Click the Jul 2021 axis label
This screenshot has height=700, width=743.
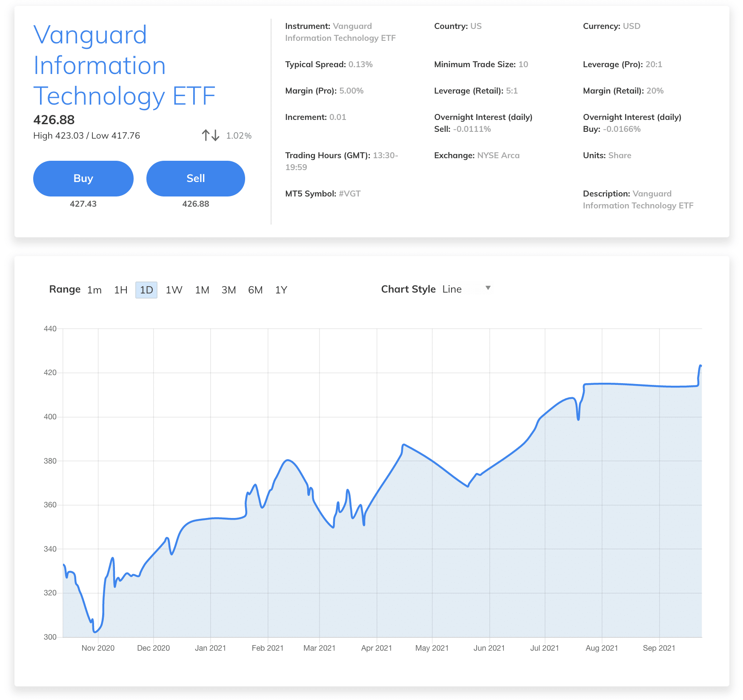click(x=544, y=648)
